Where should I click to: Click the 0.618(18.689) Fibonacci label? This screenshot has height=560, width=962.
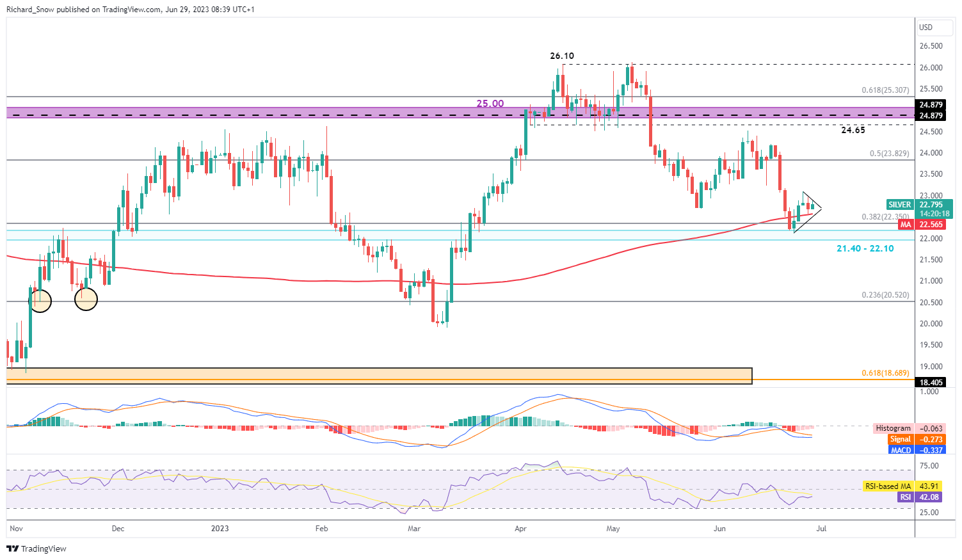click(x=885, y=373)
